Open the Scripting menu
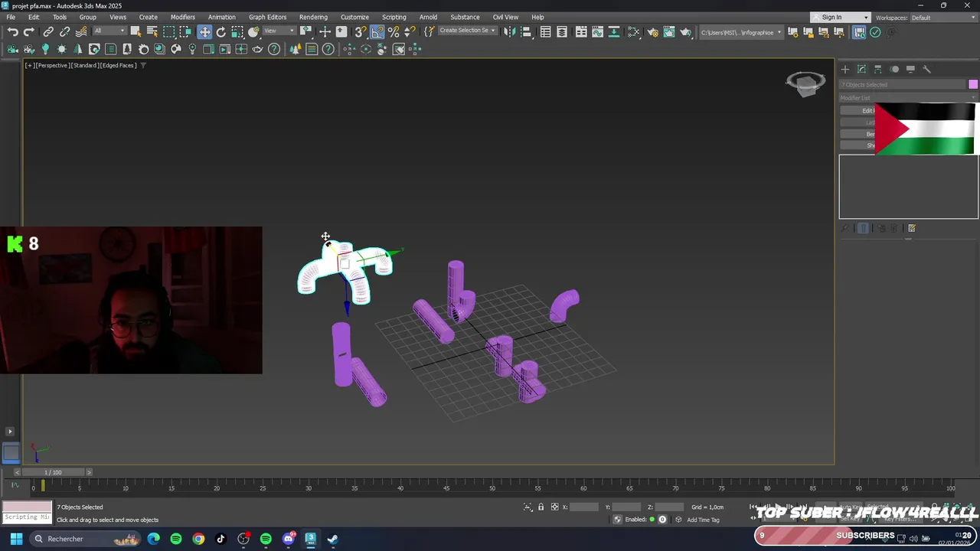The width and height of the screenshot is (980, 551). tap(394, 17)
